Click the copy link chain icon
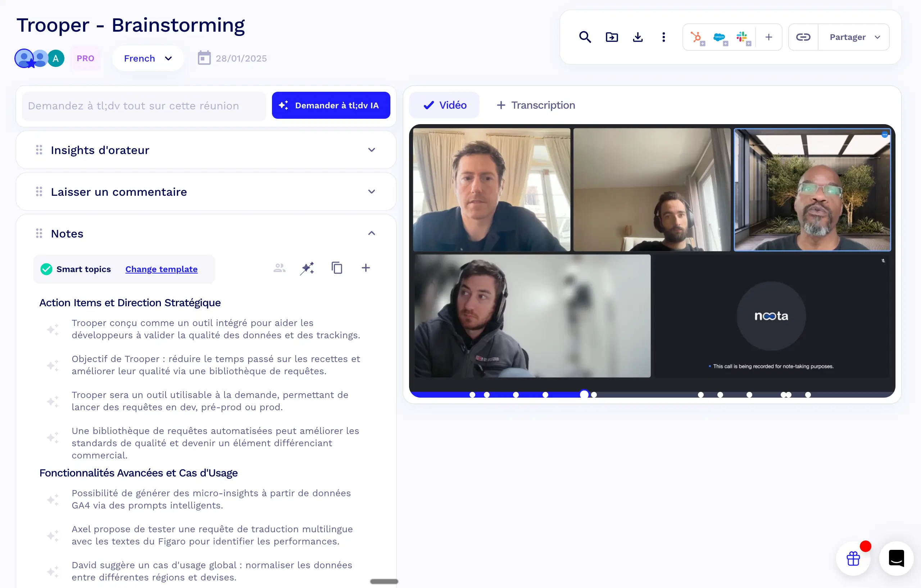The height and width of the screenshot is (588, 921). (803, 37)
